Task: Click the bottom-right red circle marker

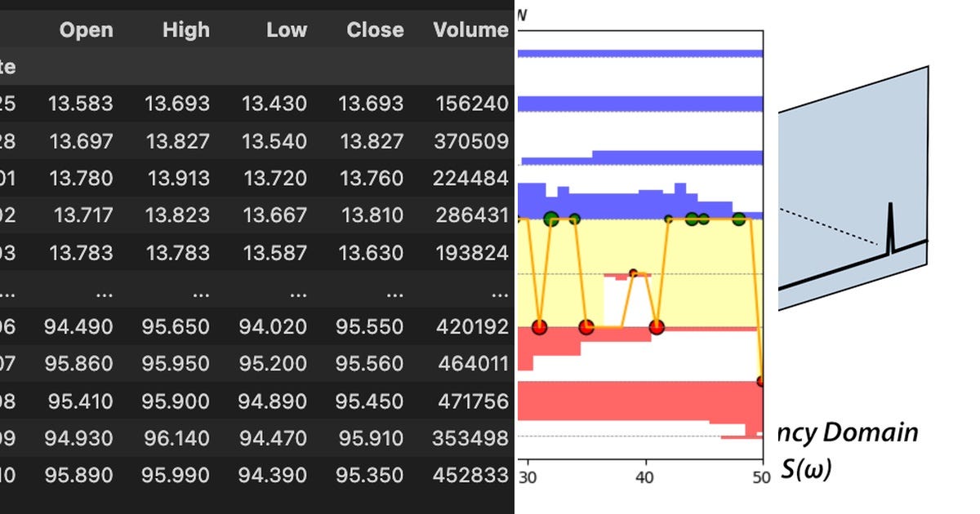Action: (x=759, y=381)
